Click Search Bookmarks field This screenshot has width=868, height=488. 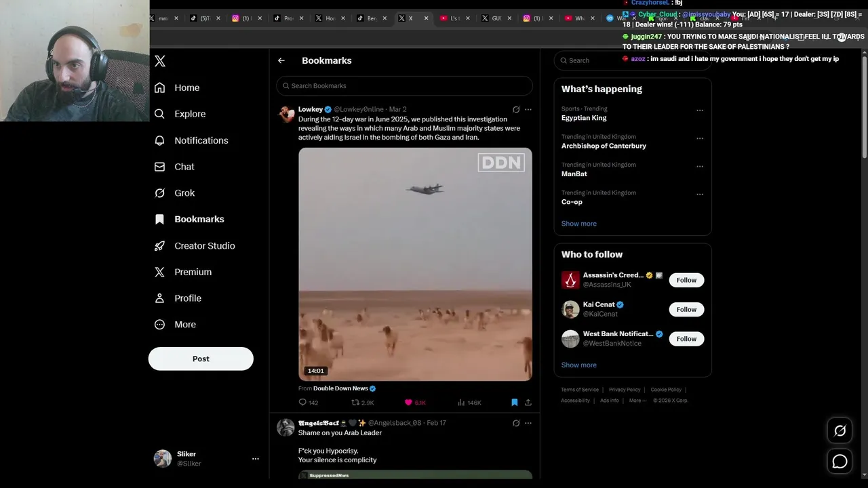(x=404, y=85)
